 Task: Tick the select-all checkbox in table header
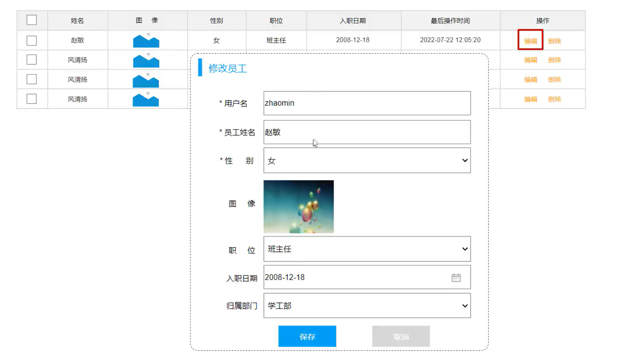[32, 20]
